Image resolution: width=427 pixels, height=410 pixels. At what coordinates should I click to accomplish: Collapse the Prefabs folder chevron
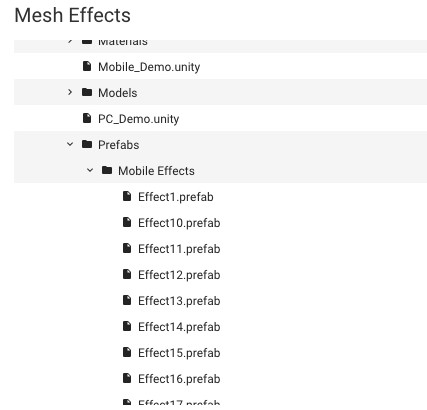point(70,144)
